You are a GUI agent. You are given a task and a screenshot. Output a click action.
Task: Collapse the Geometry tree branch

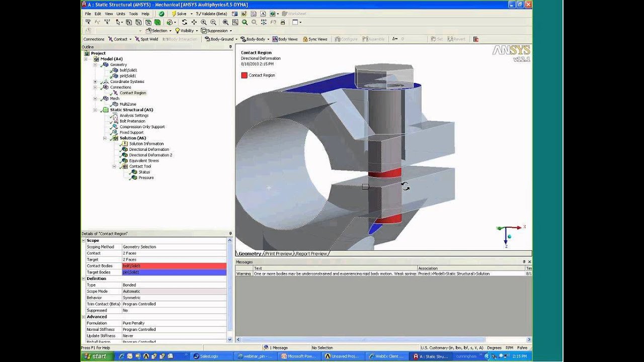click(95, 65)
